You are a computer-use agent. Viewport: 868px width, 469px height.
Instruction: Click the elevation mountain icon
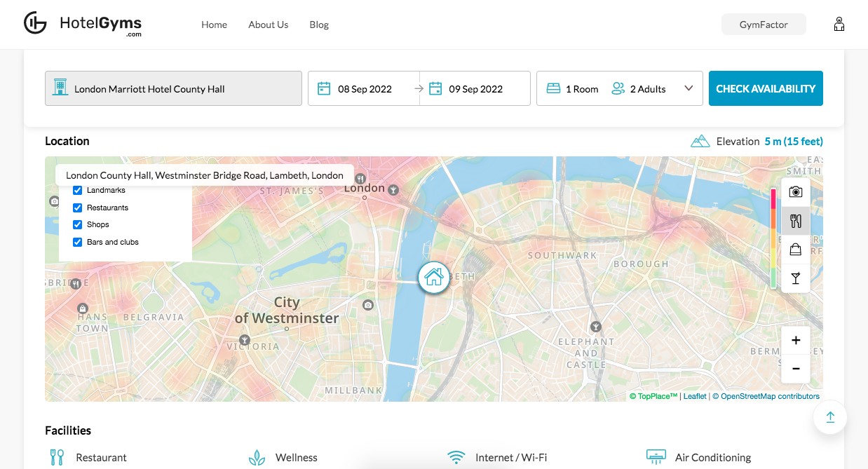click(700, 141)
